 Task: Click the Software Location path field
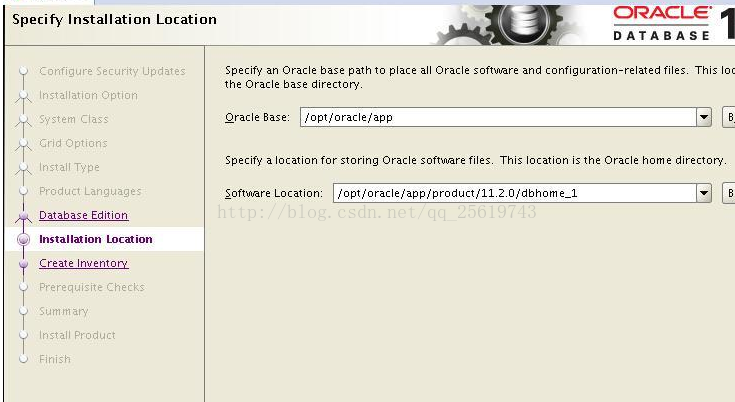click(515, 193)
